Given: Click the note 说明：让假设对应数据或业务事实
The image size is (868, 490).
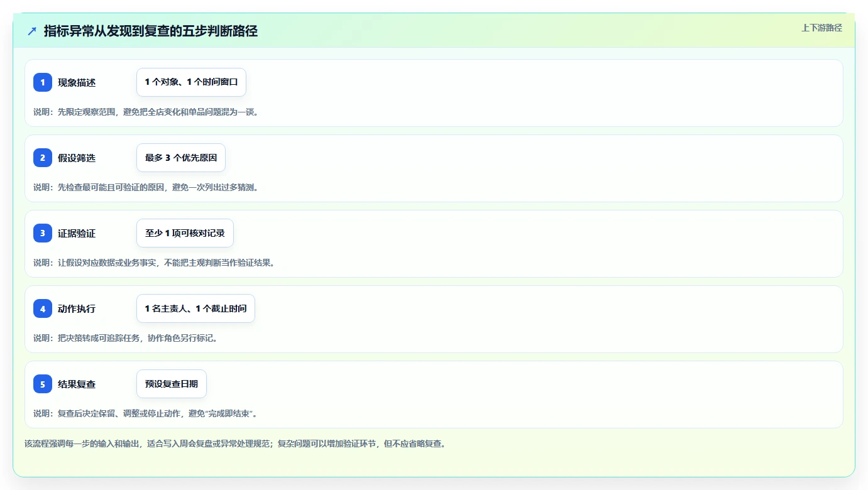Looking at the screenshot, I should click(154, 263).
